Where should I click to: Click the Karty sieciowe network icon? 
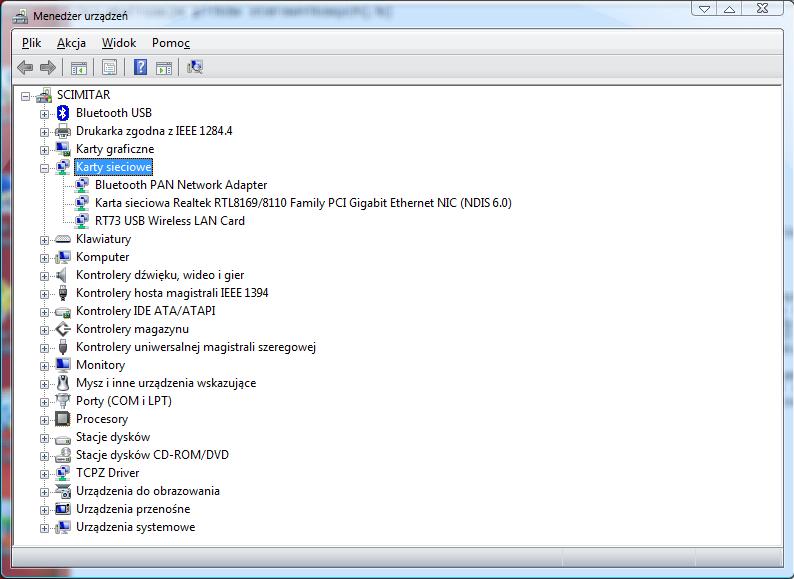63,167
